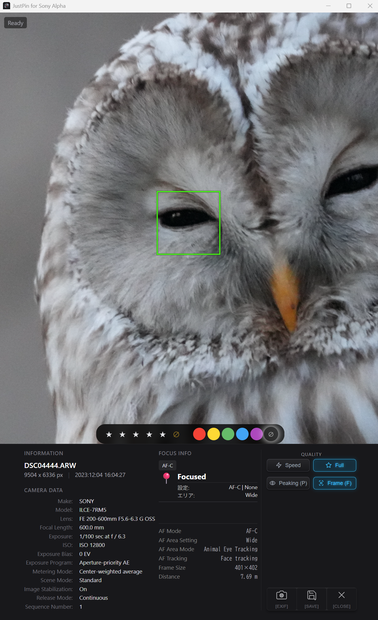
Task: Click the Continuous release mode value
Action: click(94, 598)
